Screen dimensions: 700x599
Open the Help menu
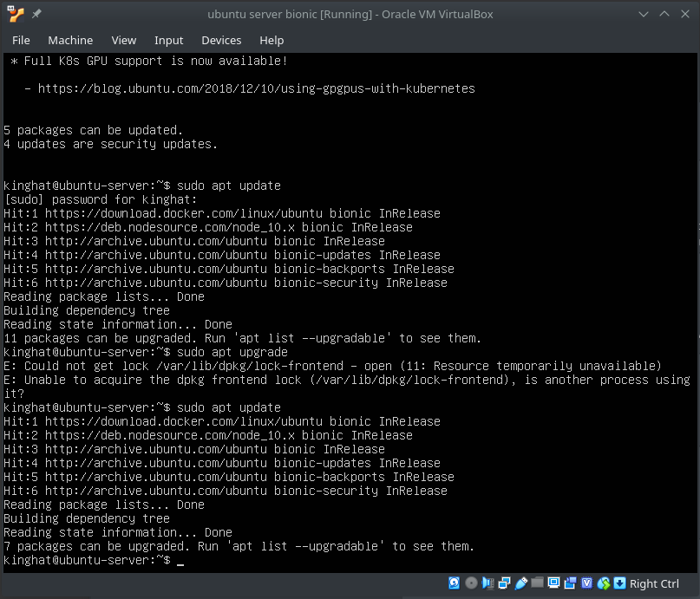point(271,40)
